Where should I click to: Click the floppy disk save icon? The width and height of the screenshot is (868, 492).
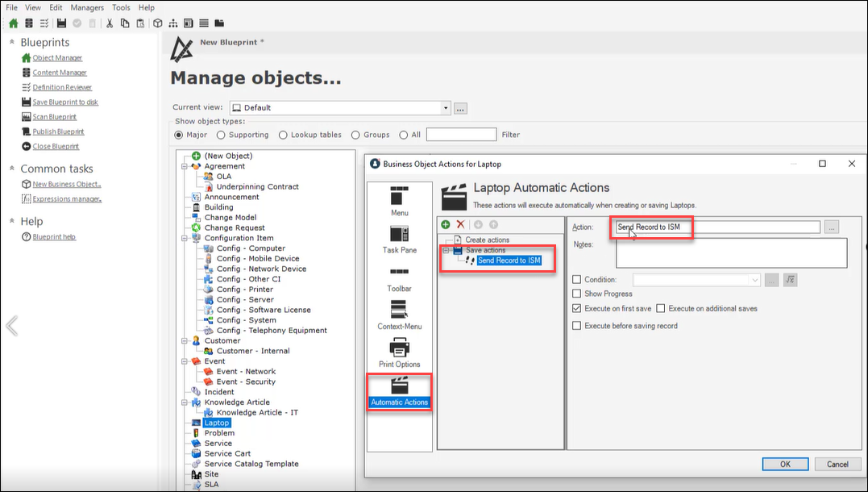61,23
